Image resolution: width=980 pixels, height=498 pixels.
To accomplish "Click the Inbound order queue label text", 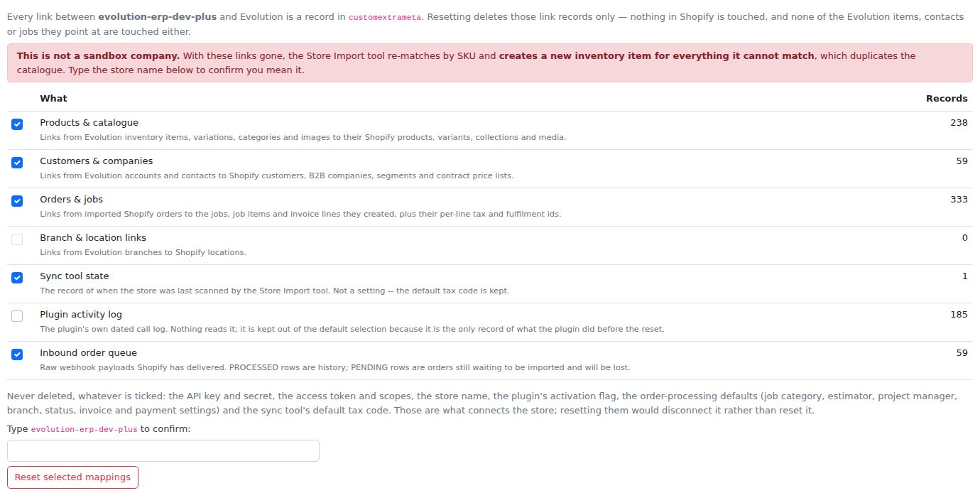I will (x=88, y=352).
